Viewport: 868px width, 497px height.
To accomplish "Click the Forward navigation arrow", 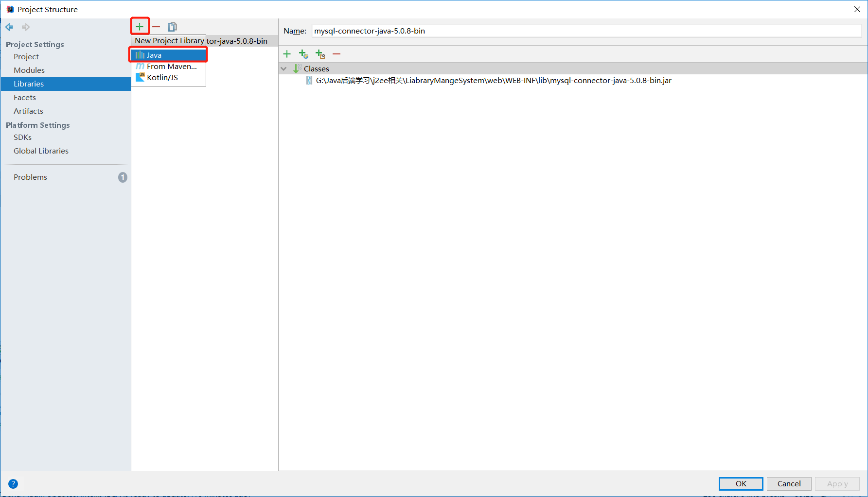I will [x=26, y=27].
